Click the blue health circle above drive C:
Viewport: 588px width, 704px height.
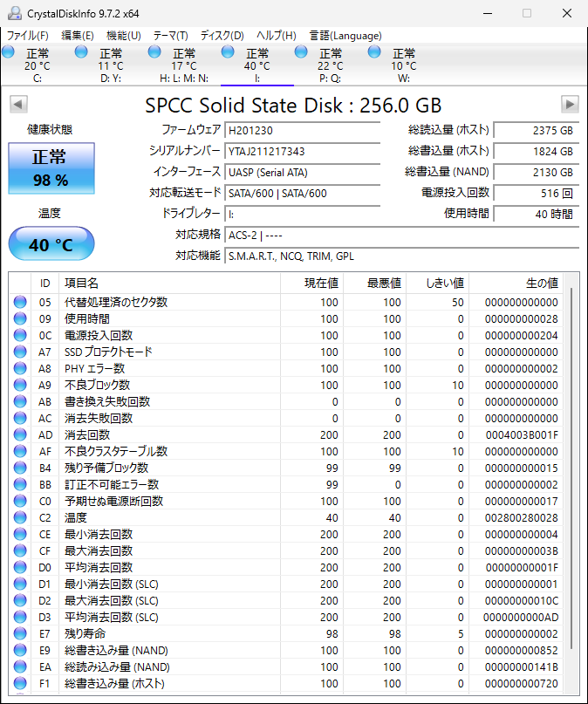click(x=8, y=53)
